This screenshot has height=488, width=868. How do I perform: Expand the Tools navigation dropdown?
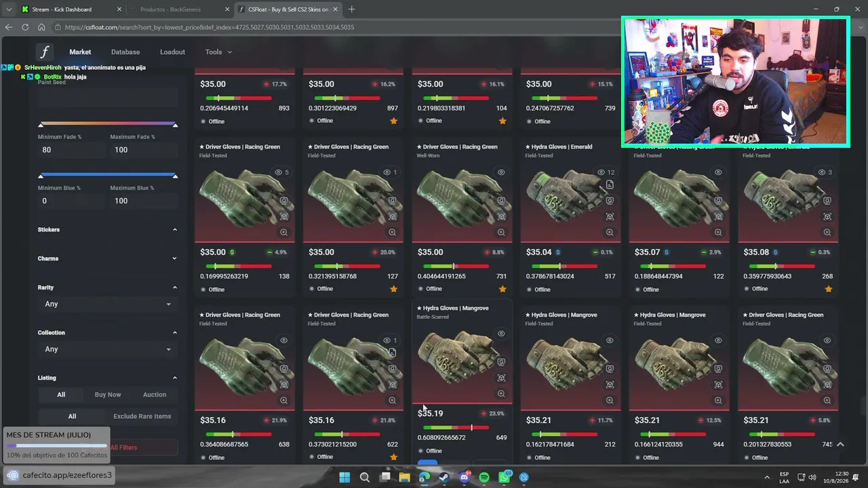pos(218,52)
